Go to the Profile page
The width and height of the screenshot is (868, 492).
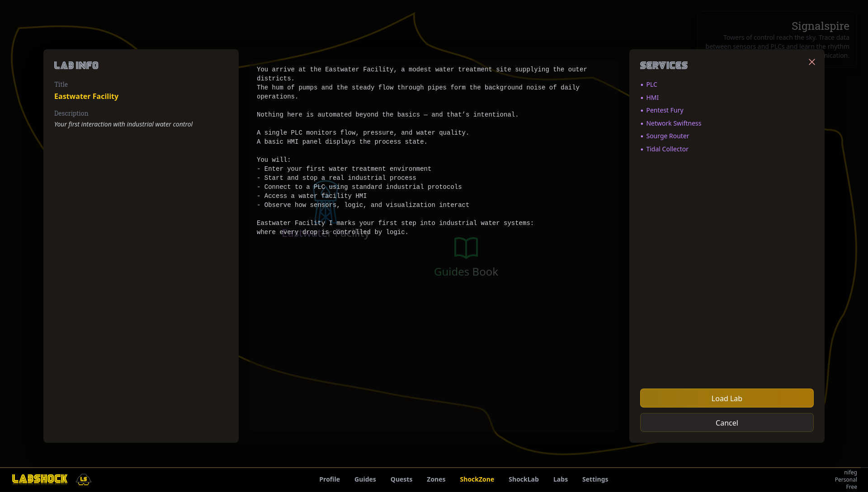click(x=329, y=479)
